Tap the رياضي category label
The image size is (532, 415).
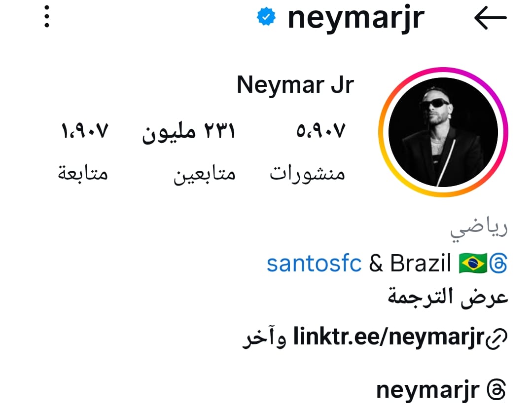[x=479, y=229]
